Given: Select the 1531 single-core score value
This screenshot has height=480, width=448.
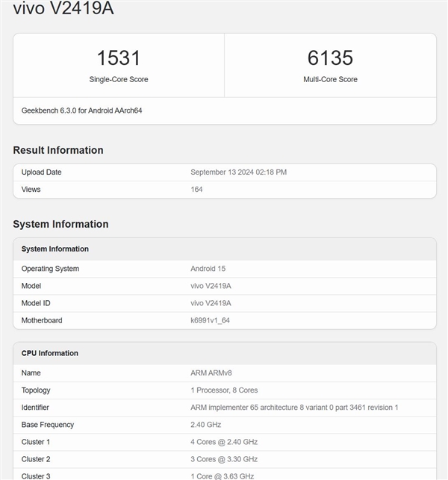Looking at the screenshot, I should pyautogui.click(x=119, y=58).
